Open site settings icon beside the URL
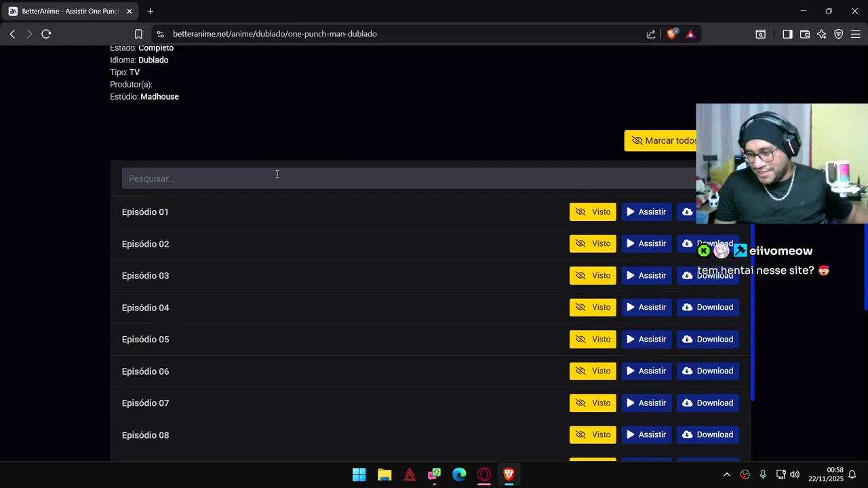Screen dimensions: 868x488 tap(159, 34)
